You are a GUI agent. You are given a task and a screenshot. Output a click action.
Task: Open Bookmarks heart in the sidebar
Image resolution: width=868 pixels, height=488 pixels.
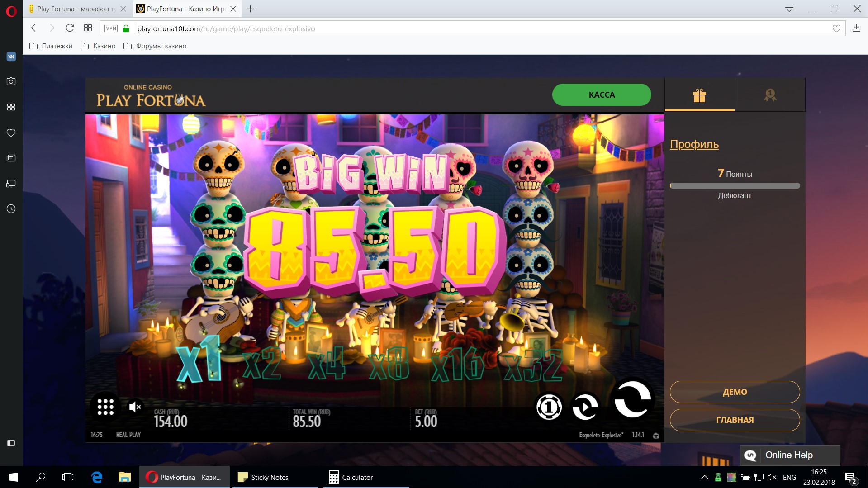click(x=11, y=133)
